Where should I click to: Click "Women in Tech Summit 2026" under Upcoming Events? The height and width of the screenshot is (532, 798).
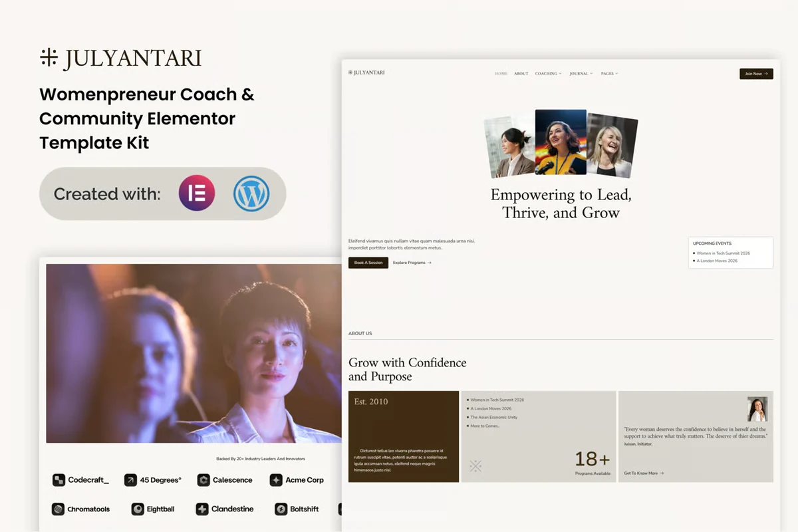pos(723,253)
